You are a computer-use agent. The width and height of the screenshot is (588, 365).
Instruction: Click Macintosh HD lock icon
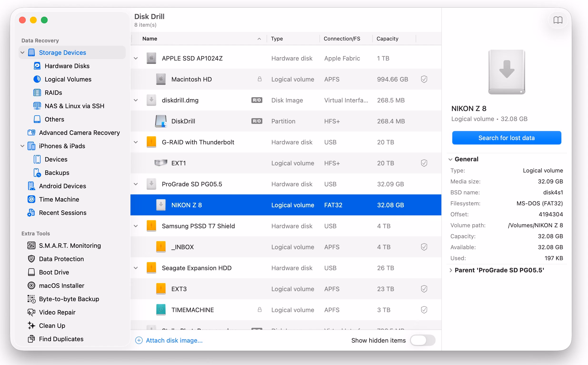pyautogui.click(x=259, y=79)
